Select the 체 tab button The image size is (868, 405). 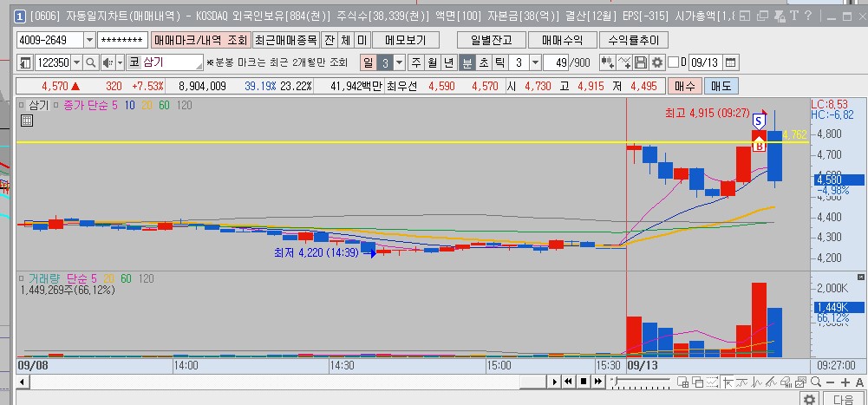click(346, 40)
